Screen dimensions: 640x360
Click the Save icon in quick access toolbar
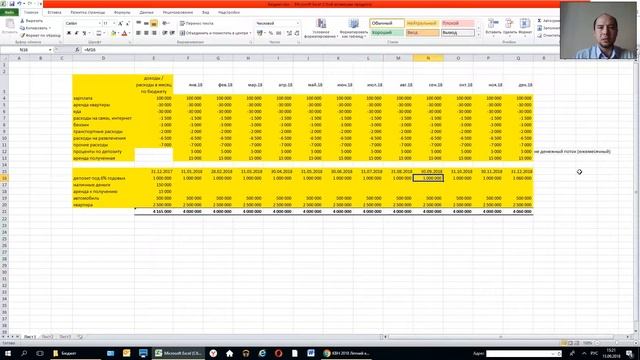point(12,4)
